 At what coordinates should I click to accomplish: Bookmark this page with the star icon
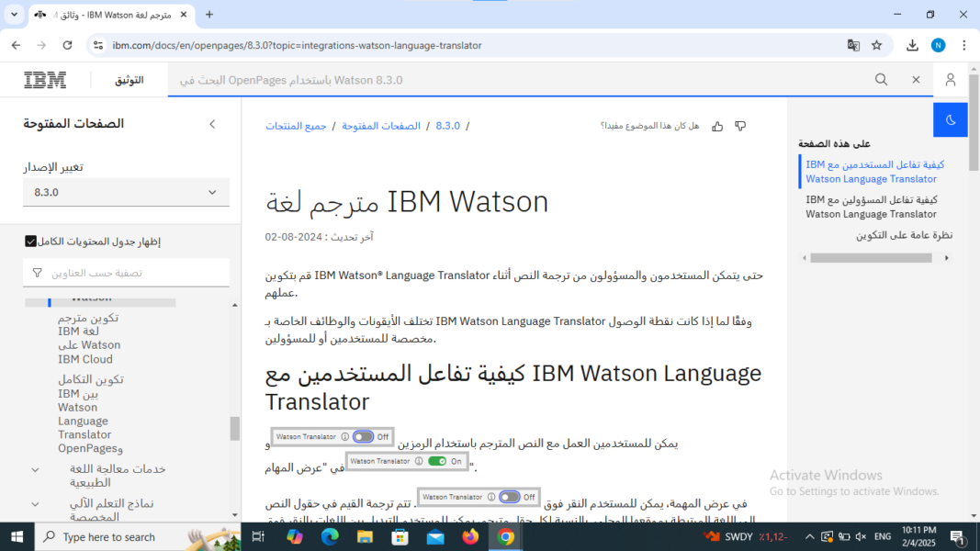tap(877, 45)
